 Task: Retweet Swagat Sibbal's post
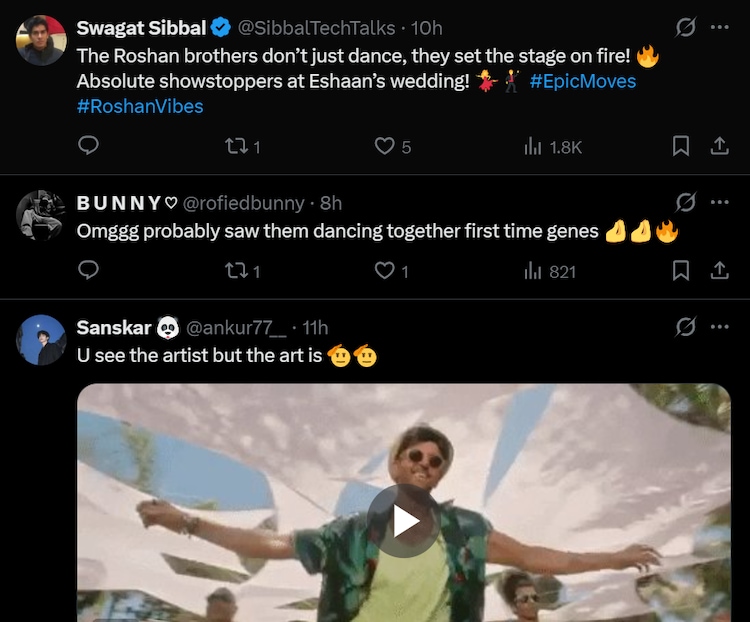pos(236,147)
